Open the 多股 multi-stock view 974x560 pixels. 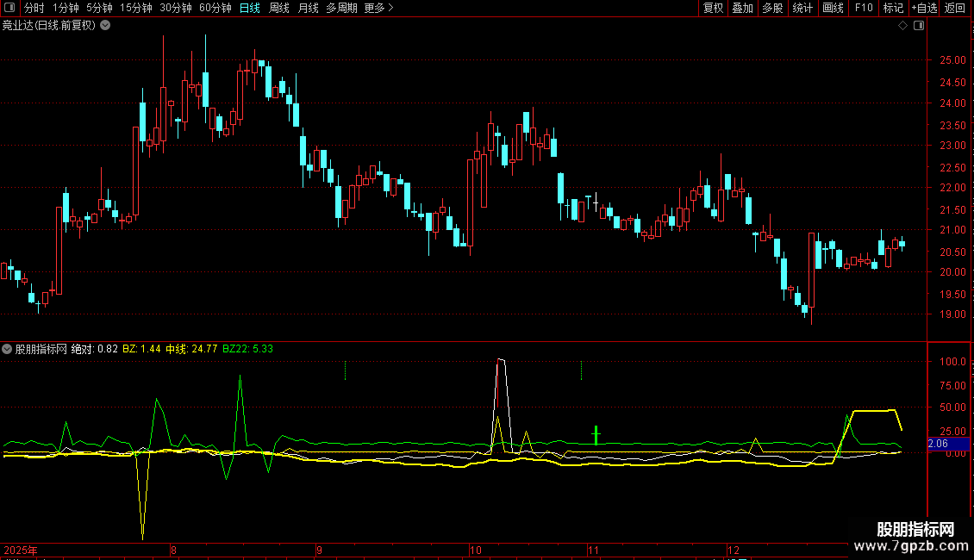(x=772, y=8)
